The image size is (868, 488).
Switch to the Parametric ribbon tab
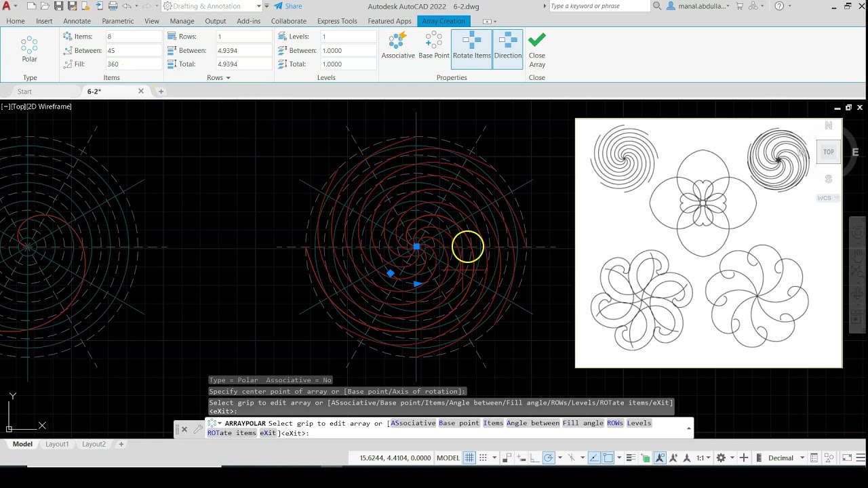coord(118,21)
